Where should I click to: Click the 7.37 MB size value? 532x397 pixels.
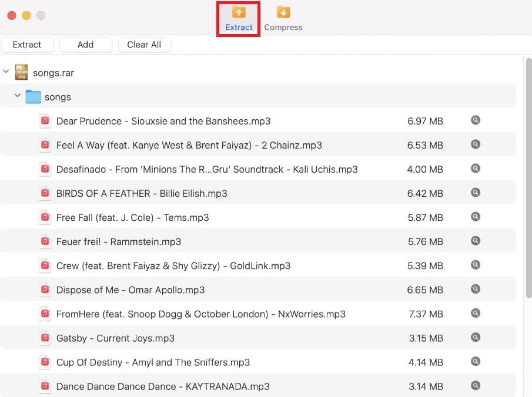(x=426, y=314)
